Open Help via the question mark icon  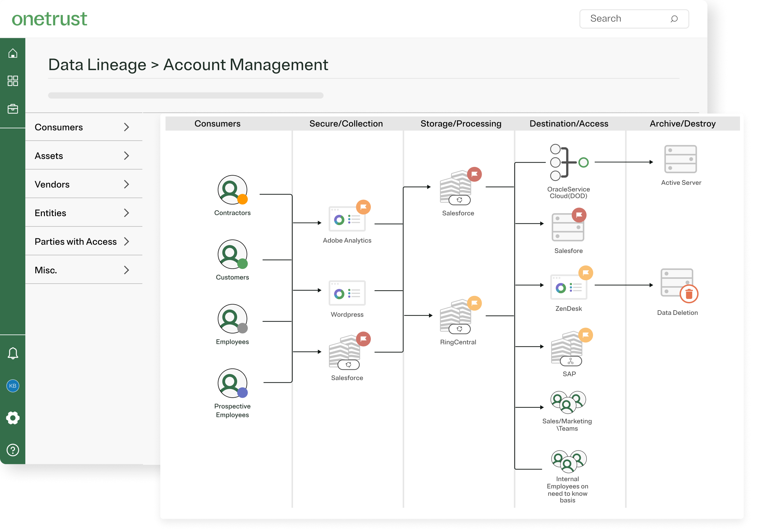(x=13, y=450)
